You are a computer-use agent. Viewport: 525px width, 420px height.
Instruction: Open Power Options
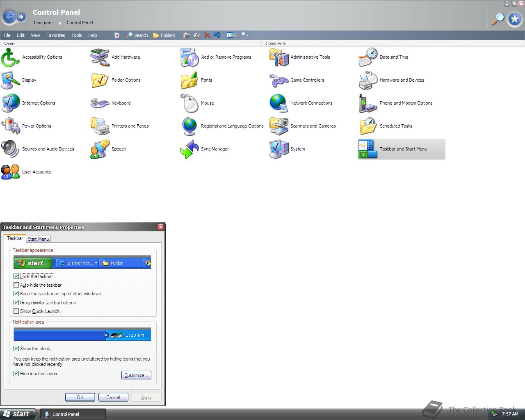[x=26, y=126]
